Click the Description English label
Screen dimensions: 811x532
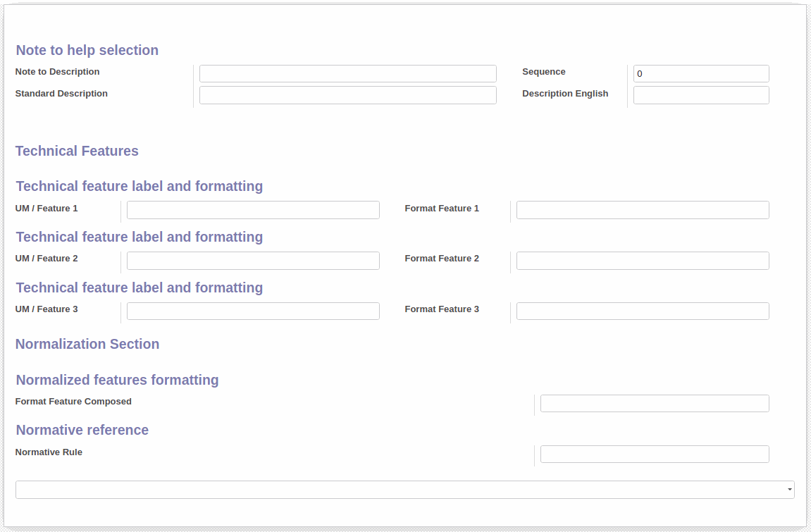point(564,94)
